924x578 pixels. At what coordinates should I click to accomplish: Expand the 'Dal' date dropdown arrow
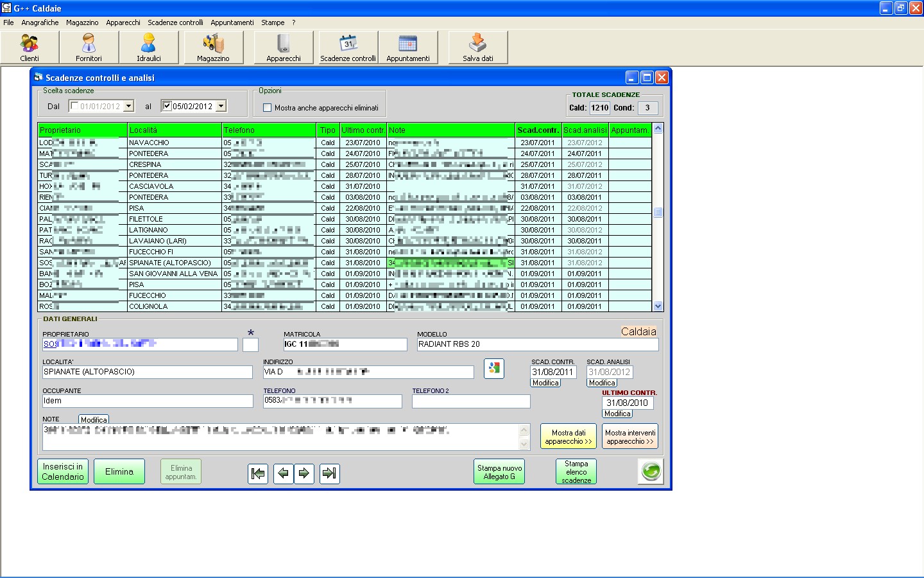point(128,106)
